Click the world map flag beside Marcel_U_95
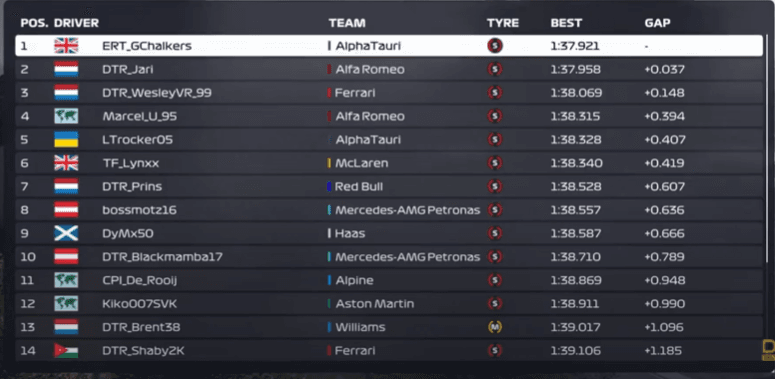The height and width of the screenshot is (379, 775). click(x=66, y=116)
